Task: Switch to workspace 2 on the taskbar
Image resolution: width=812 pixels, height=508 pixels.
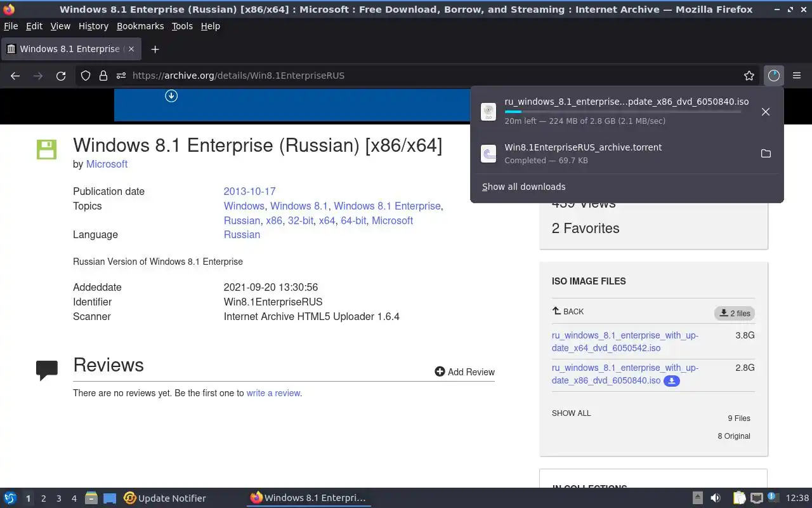Action: [x=43, y=498]
